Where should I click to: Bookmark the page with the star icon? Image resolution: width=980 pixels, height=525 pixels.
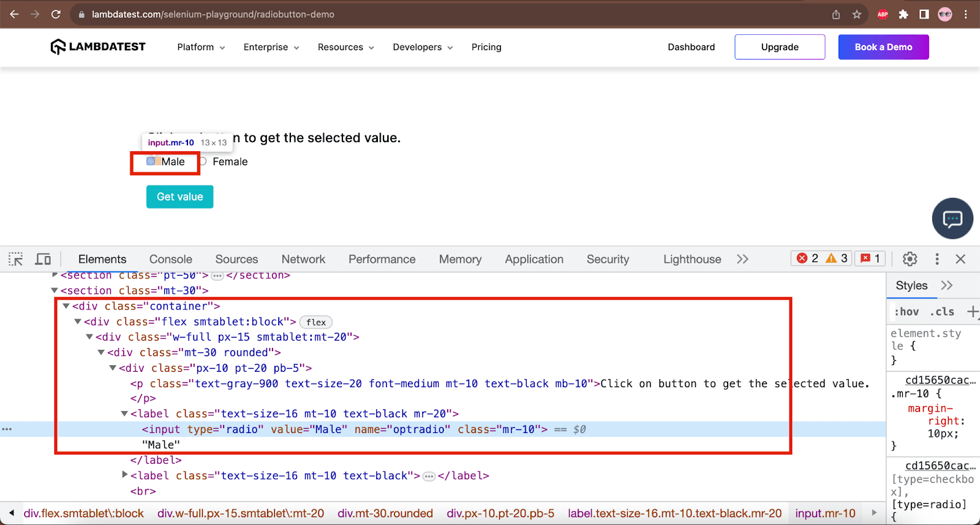pos(857,14)
